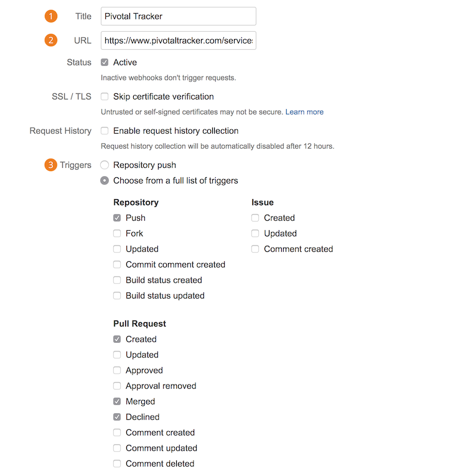The height and width of the screenshot is (476, 453).
Task: Select the Repository push radio option
Action: 105,165
